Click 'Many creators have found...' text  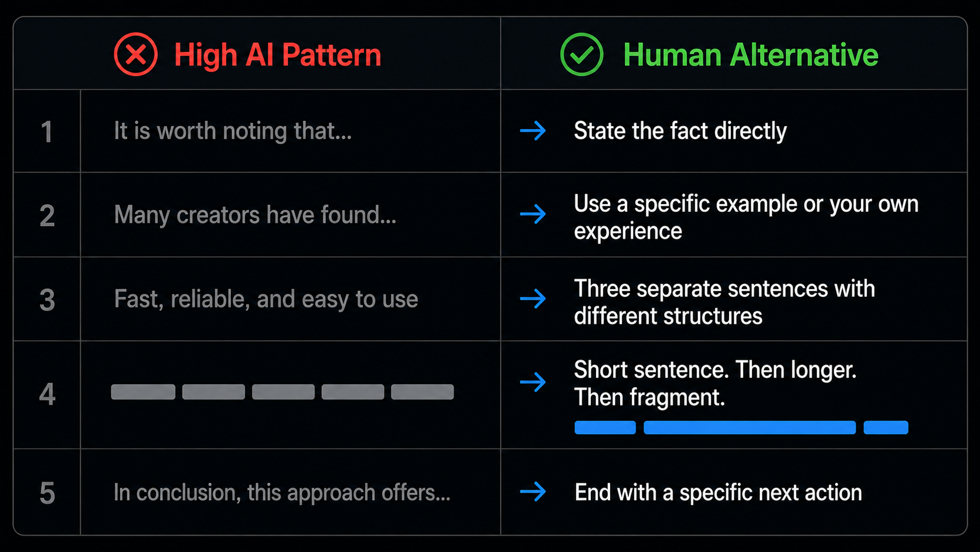[255, 215]
